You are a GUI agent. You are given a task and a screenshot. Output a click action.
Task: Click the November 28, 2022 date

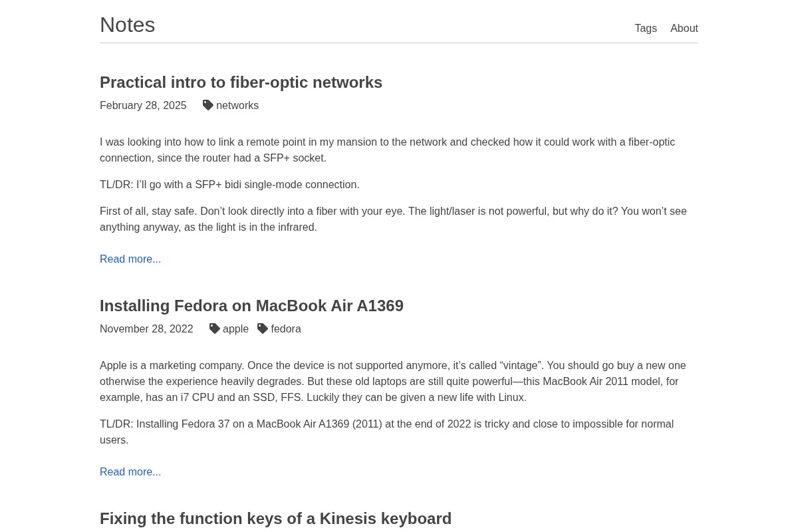(x=146, y=329)
